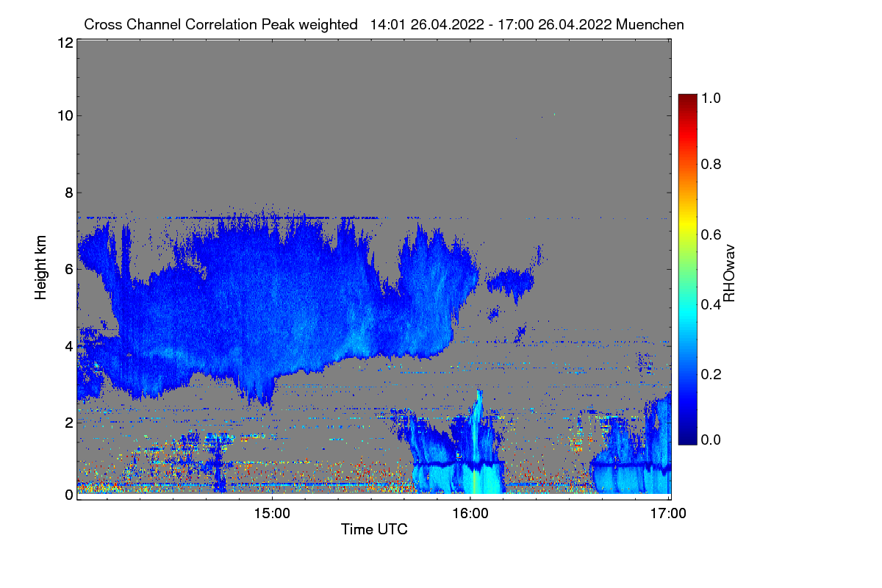Click the 0.0 colorbar value label
The width and height of the screenshot is (882, 588).
coord(711,440)
